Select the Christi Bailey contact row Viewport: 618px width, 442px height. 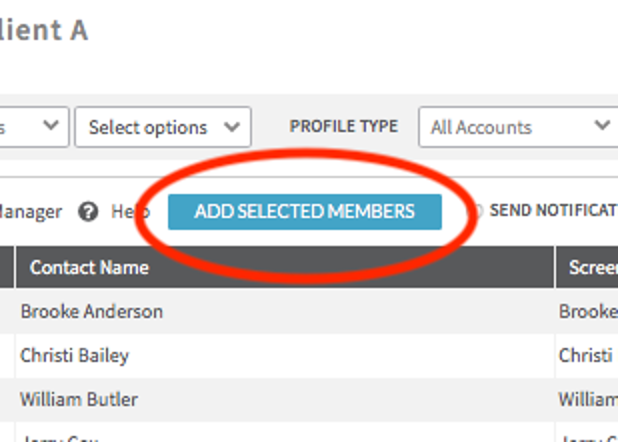285,356
